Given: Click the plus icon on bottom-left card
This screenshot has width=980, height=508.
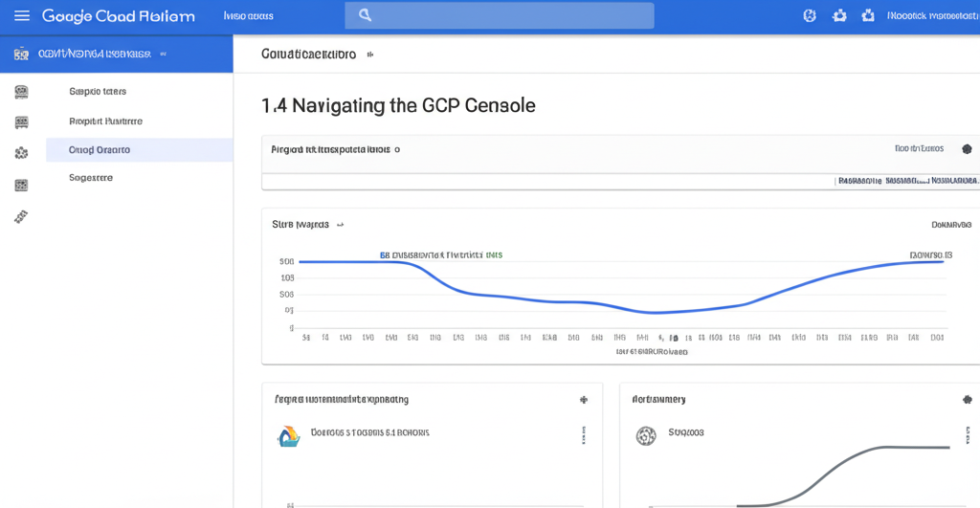Looking at the screenshot, I should pos(584,400).
